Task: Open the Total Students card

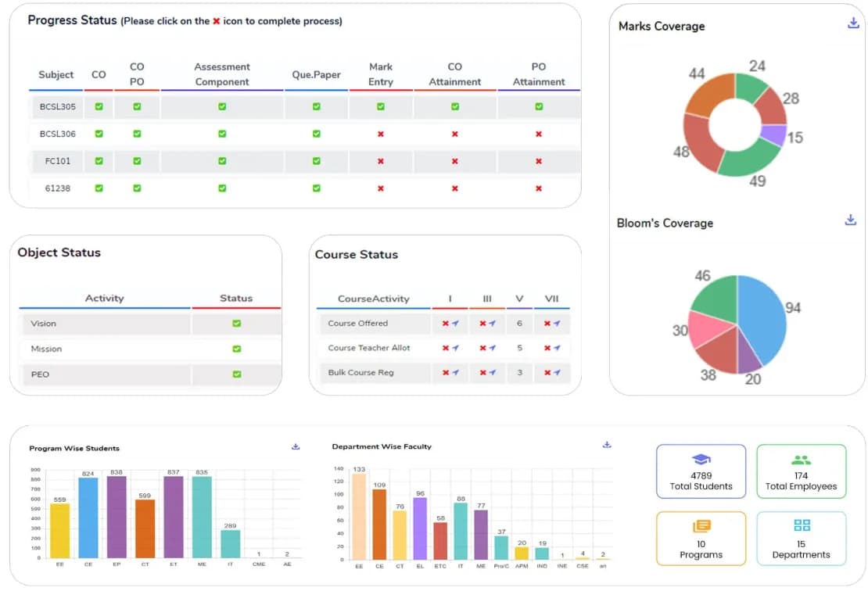Action: point(701,471)
